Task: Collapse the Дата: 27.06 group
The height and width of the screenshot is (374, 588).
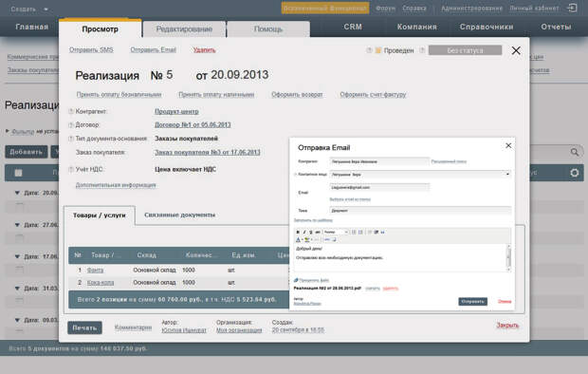Action: [x=17, y=225]
